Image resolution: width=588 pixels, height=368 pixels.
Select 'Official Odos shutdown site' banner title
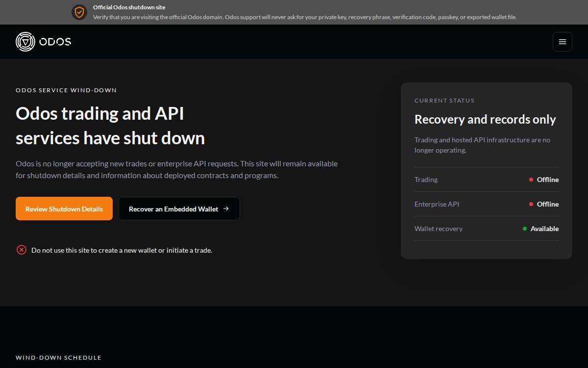129,7
